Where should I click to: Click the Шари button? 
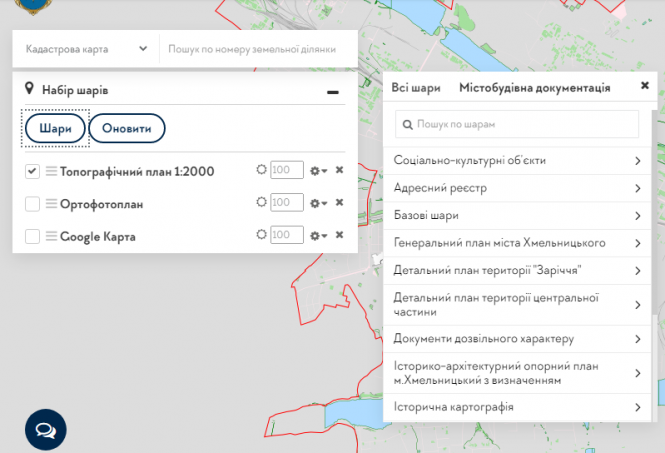coord(55,128)
